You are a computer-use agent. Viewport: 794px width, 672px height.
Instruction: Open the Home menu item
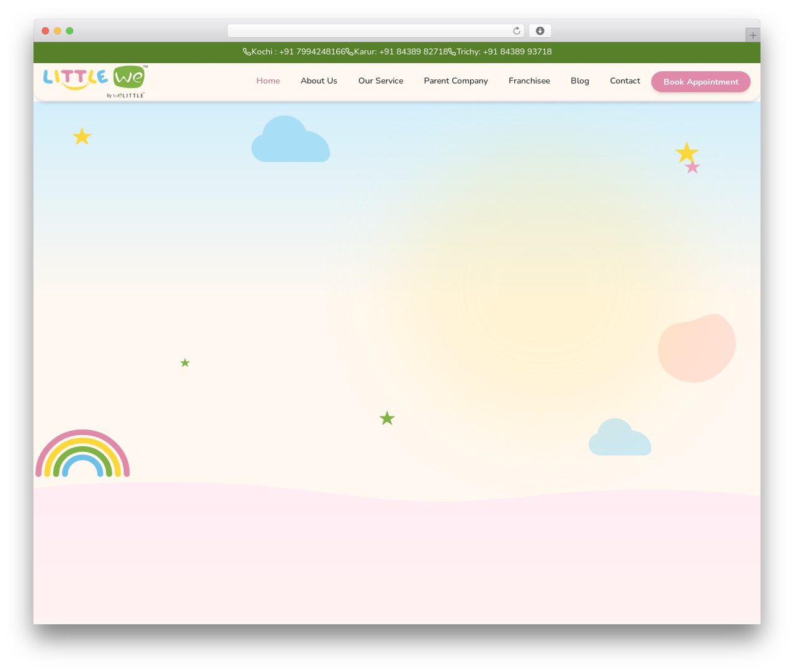click(268, 81)
